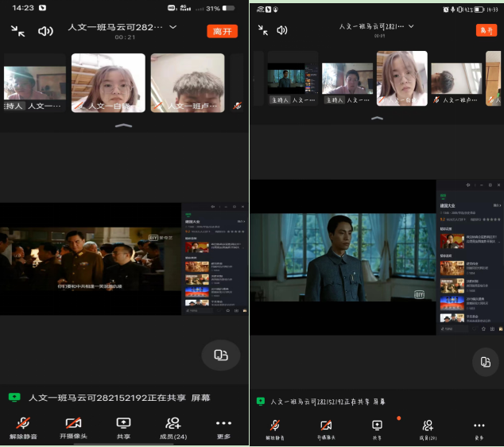Click 建国大业 title in right shared screen
The image size is (504, 447).
[x=448, y=205]
